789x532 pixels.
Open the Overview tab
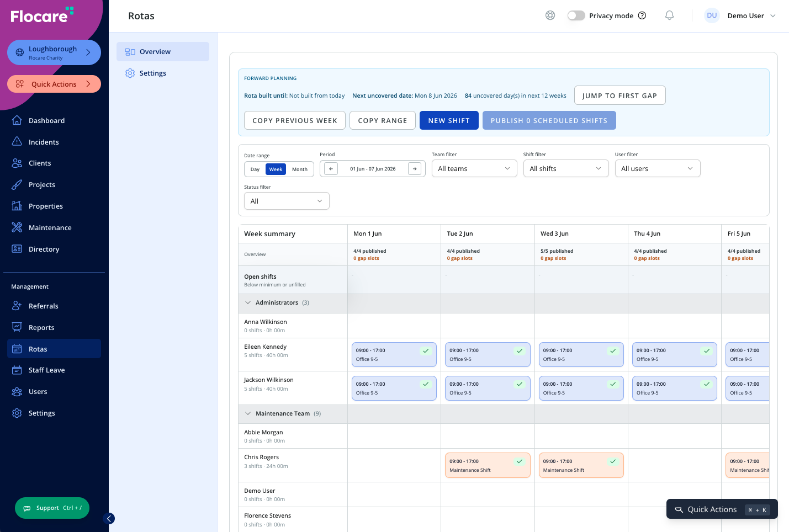(163, 52)
